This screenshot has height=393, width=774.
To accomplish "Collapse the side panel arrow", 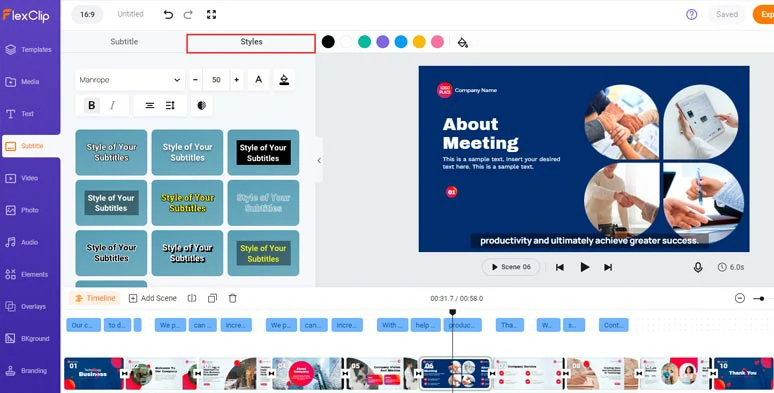I will click(x=319, y=160).
